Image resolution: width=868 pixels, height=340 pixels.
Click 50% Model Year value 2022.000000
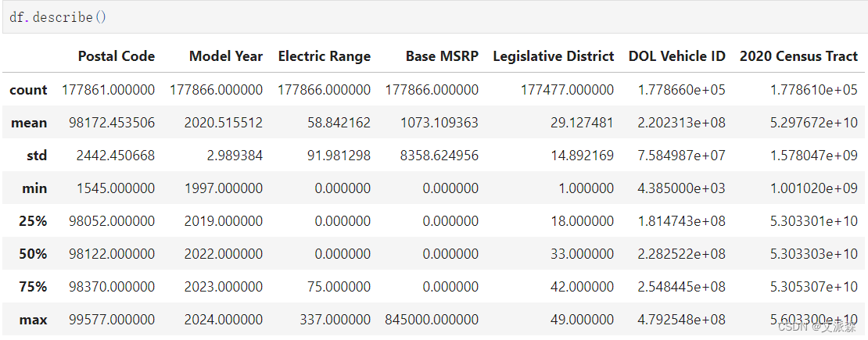pyautogui.click(x=224, y=253)
